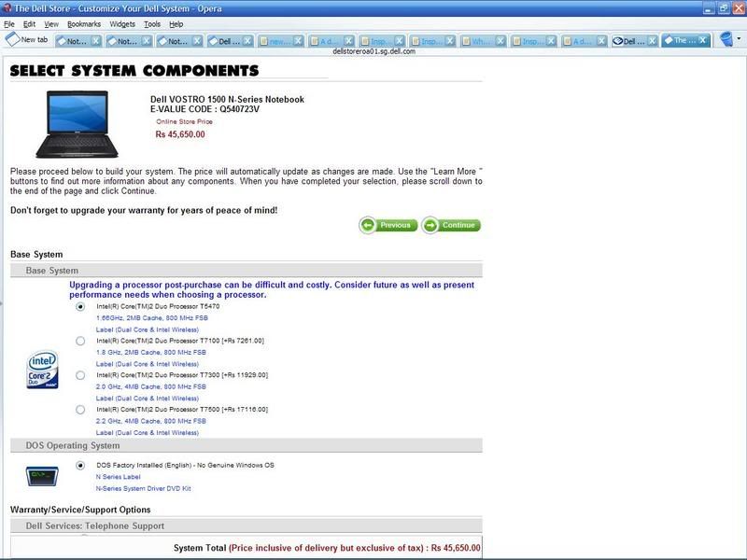The height and width of the screenshot is (560, 747).
Task: Click the page address dellstoreroa01.sg.dell.com
Action: click(374, 51)
